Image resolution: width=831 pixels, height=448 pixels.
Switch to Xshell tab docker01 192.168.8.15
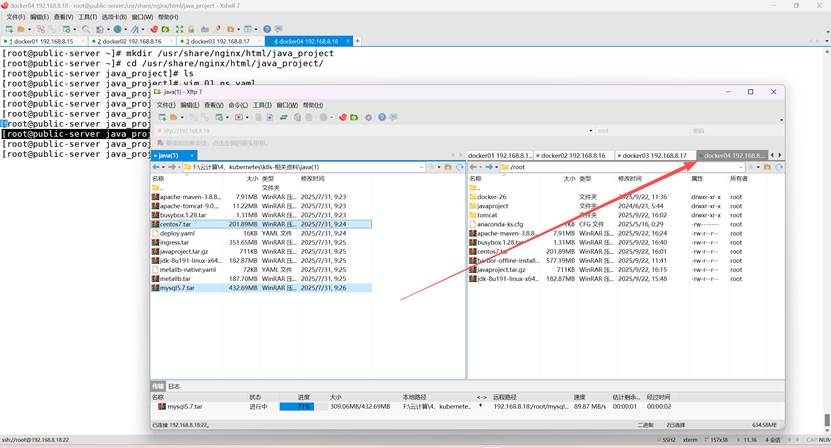[x=44, y=41]
